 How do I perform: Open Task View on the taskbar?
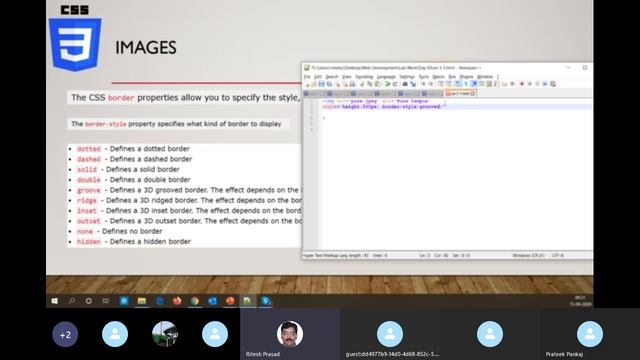coord(106,301)
